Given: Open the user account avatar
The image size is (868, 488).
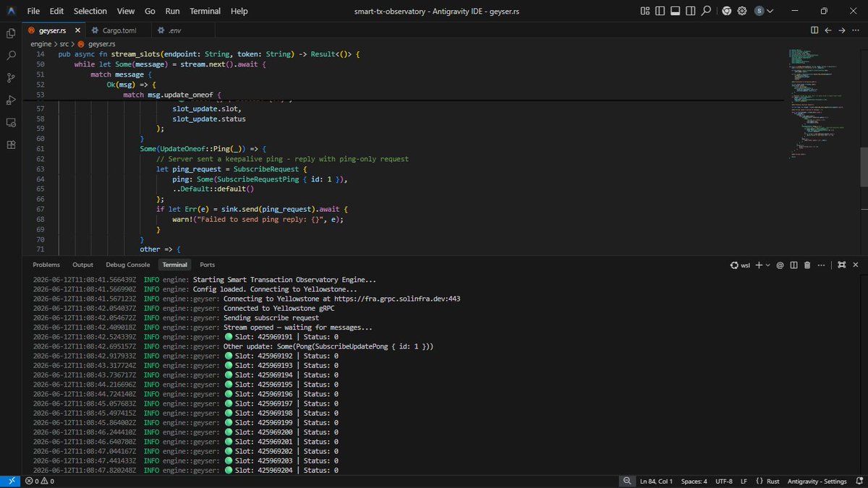Looking at the screenshot, I should 759,11.
